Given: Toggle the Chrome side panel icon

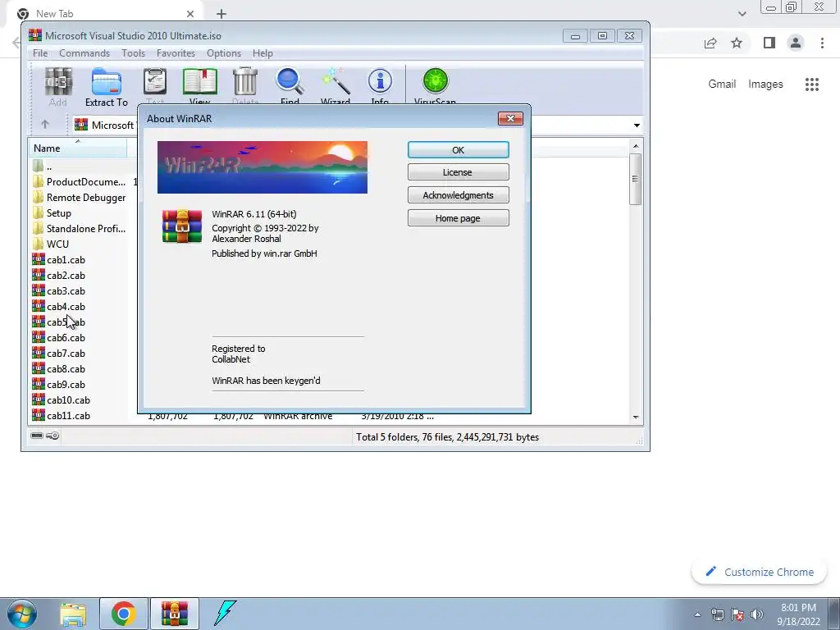Looking at the screenshot, I should (769, 43).
